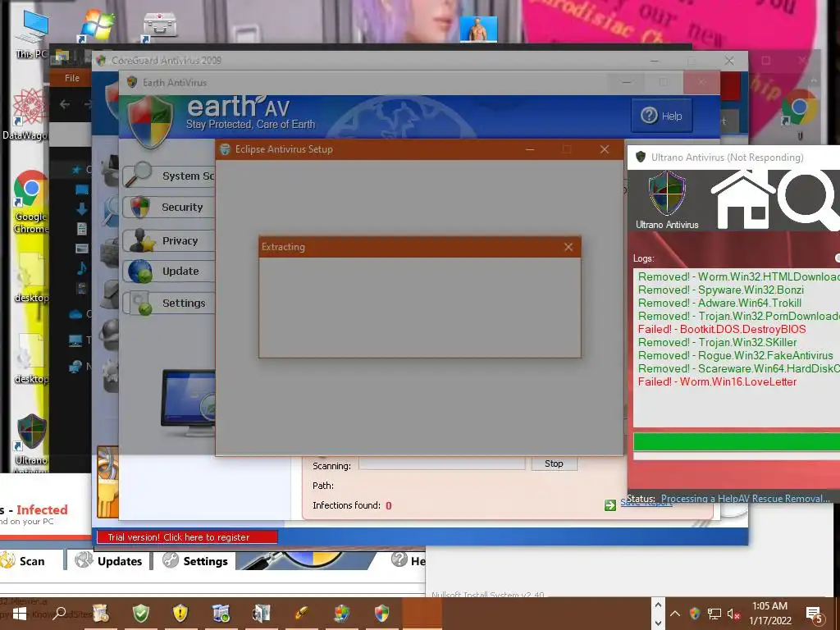The width and height of the screenshot is (840, 630).
Task: Select log entry Removed! Rogue.Win32.FakeAntivirus
Action: click(735, 355)
